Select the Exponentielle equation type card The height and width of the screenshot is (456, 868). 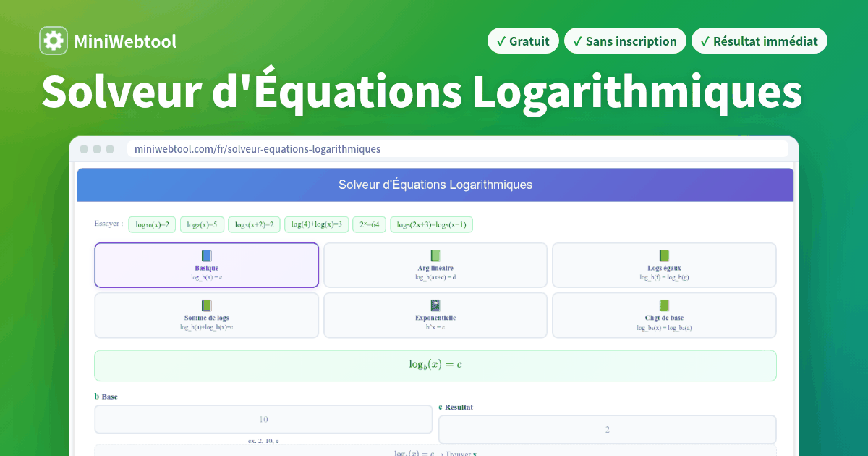tap(435, 315)
